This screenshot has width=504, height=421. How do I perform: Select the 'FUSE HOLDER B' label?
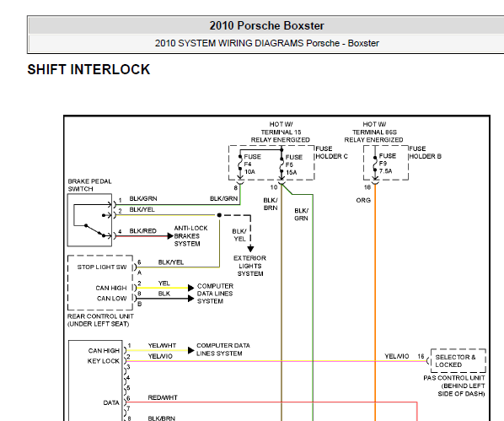tap(425, 153)
